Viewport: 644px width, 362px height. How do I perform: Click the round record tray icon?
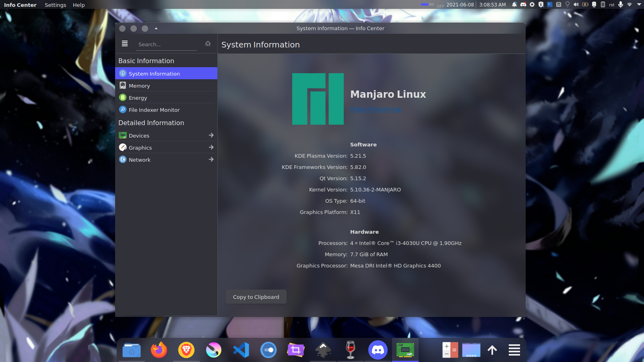(532, 4)
